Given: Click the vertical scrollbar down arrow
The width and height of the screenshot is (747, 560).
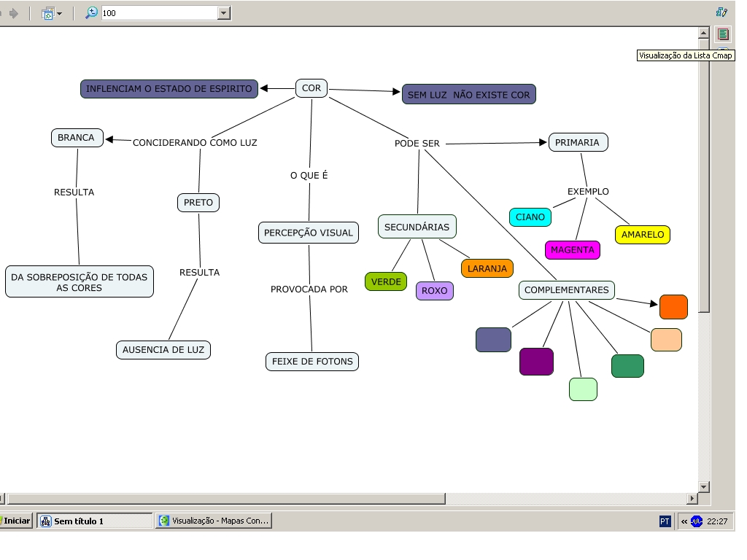Looking at the screenshot, I should pyautogui.click(x=704, y=486).
